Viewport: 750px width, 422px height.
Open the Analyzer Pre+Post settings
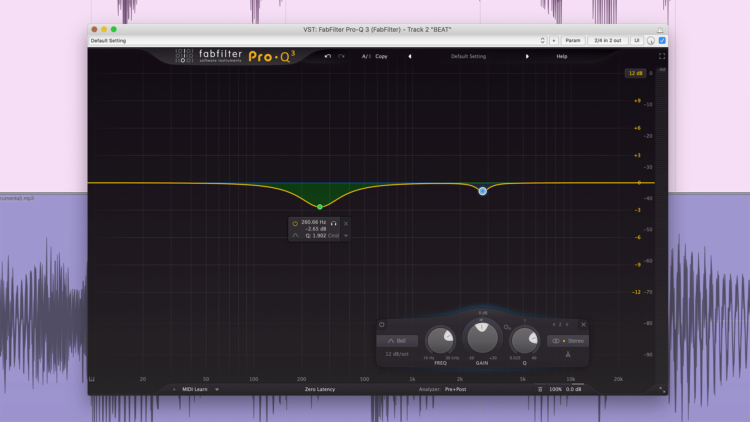click(x=455, y=389)
